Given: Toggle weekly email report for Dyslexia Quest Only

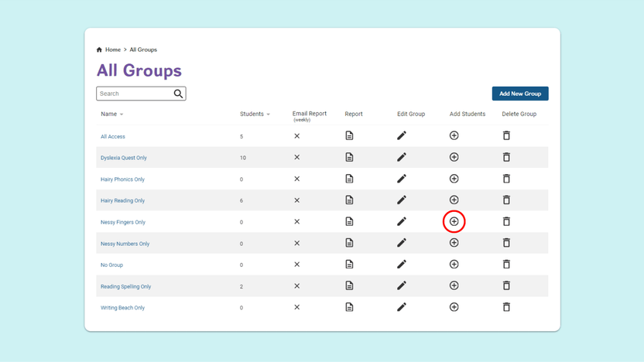Looking at the screenshot, I should [x=297, y=157].
